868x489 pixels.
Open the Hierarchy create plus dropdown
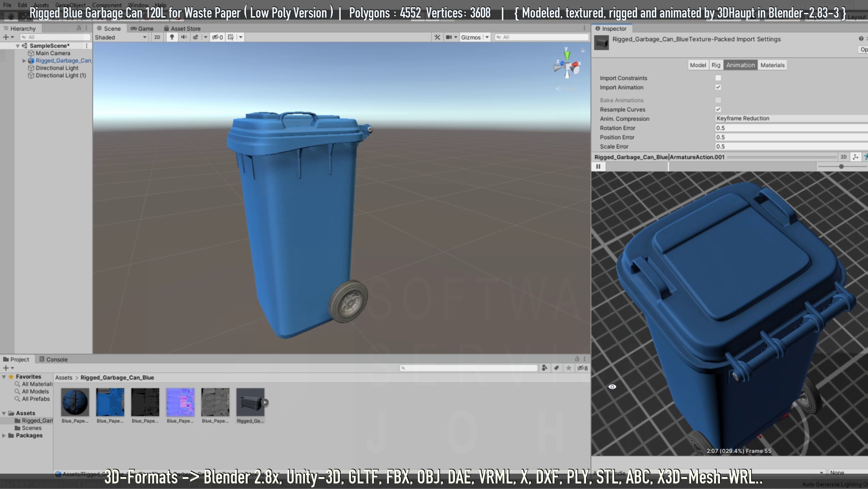tap(8, 37)
